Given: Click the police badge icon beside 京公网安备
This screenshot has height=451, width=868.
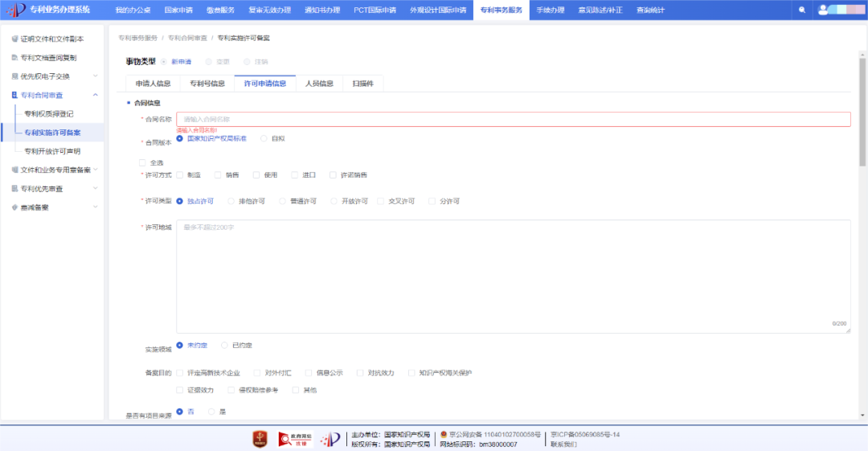Looking at the screenshot, I should point(444,435).
